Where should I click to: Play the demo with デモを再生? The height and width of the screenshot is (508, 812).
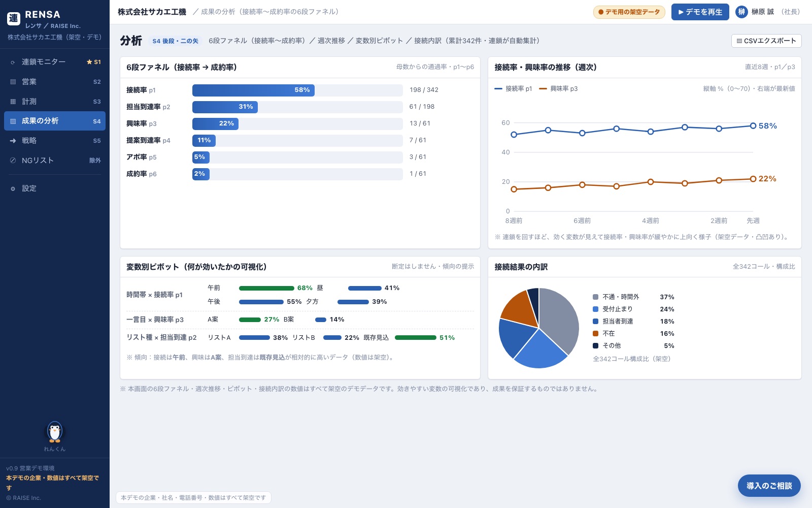pos(700,12)
